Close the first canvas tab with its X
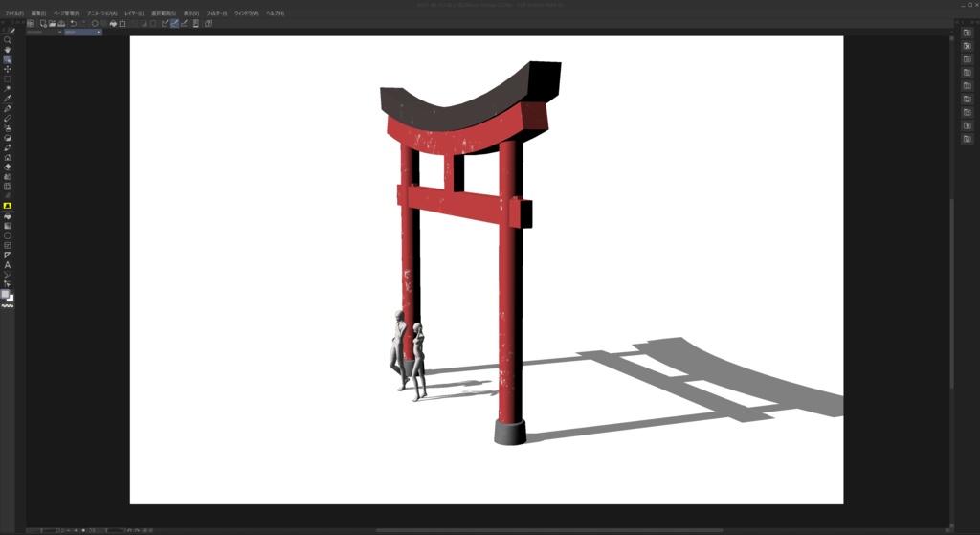Viewport: 980px width, 535px height. click(x=60, y=32)
